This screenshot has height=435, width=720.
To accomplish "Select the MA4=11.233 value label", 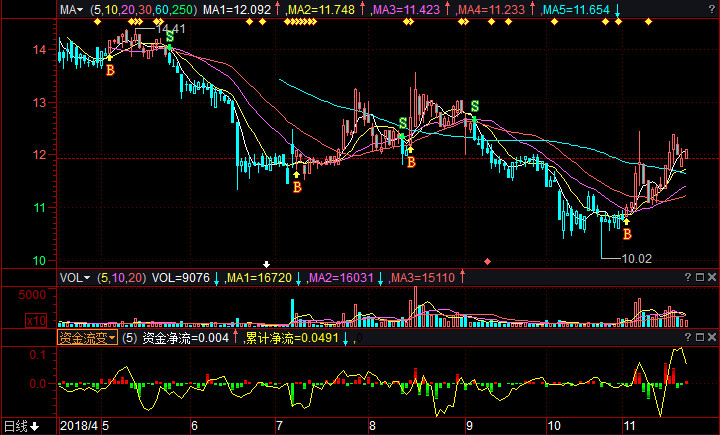I will click(x=491, y=9).
